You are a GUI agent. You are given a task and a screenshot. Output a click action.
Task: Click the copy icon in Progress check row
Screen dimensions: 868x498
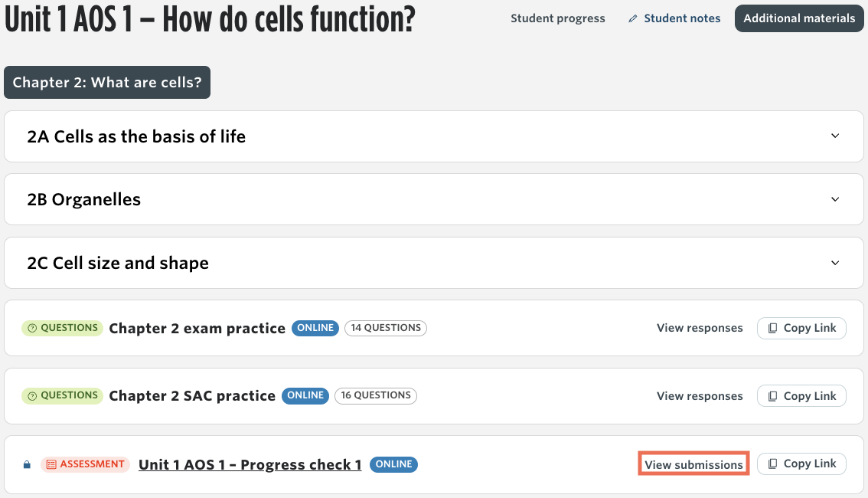click(773, 464)
